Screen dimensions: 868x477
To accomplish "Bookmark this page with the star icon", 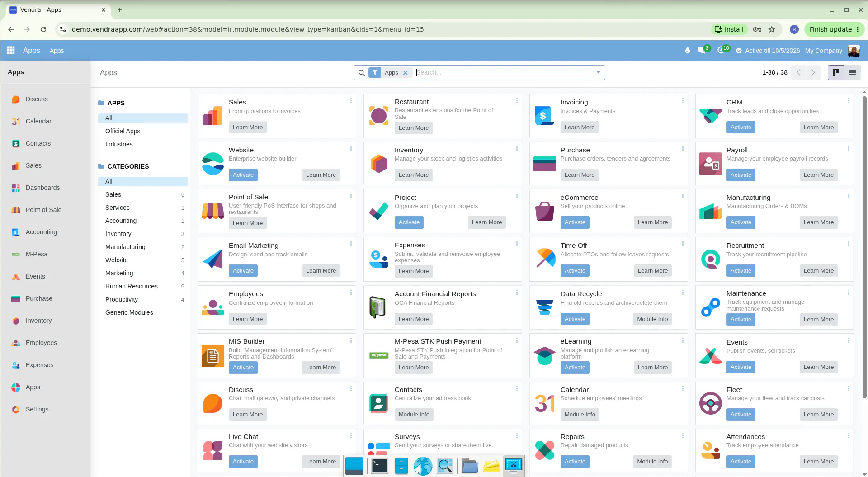I will [x=772, y=29].
